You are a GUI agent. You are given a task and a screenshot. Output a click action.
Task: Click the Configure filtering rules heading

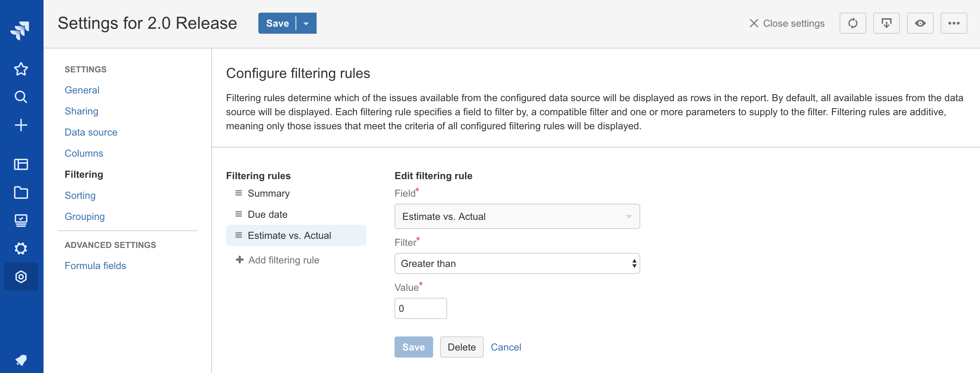coord(298,73)
